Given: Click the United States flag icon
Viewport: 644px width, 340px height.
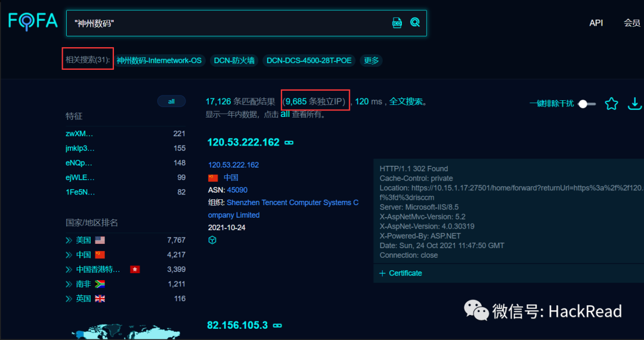Looking at the screenshot, I should (x=100, y=240).
